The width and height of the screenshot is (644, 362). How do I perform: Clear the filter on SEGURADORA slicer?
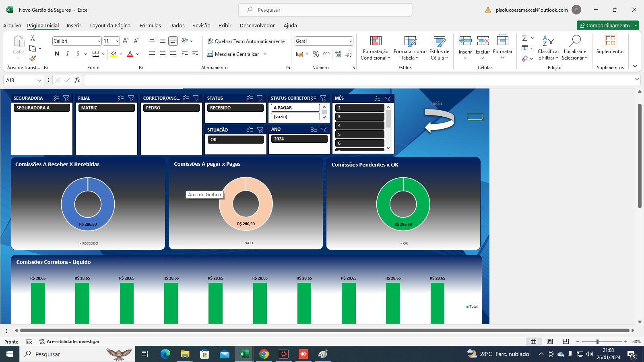click(x=66, y=98)
